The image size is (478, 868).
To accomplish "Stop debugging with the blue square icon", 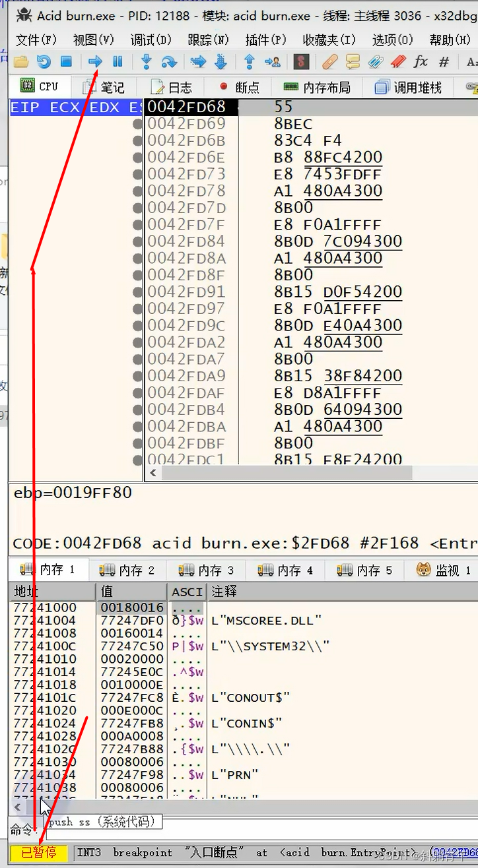I will point(66,62).
